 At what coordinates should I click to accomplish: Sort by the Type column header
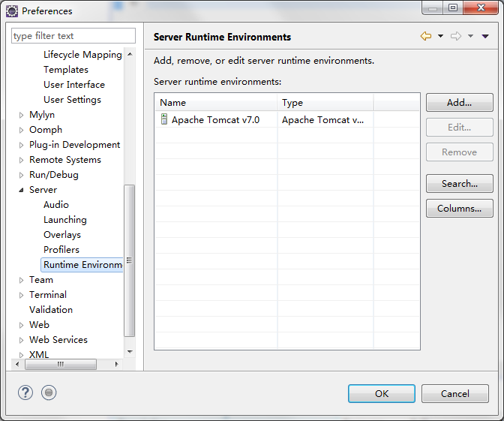[x=325, y=103]
